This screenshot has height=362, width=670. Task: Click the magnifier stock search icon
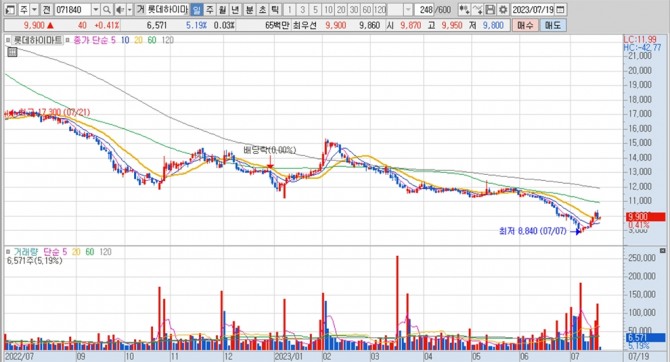pos(107,9)
